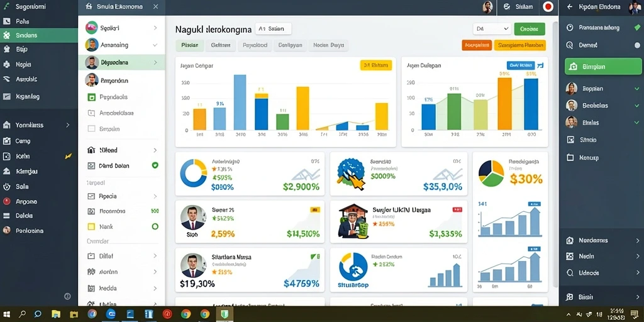The image size is (644, 322).
Task: Expand the Dguodana row chevron
Action: click(x=155, y=62)
